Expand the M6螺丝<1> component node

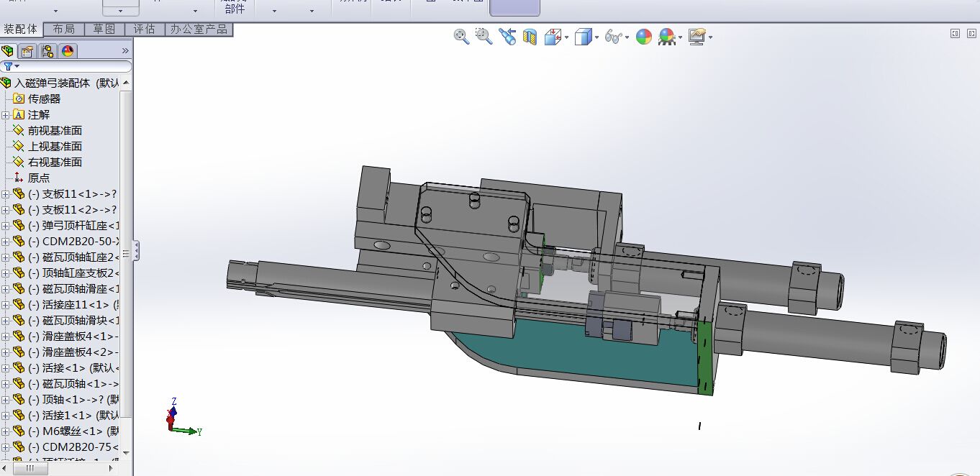coord(6,431)
